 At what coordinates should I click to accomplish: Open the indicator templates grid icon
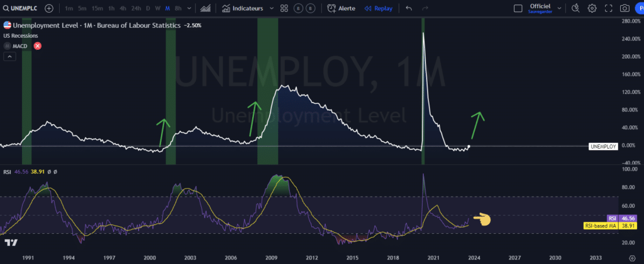284,9
